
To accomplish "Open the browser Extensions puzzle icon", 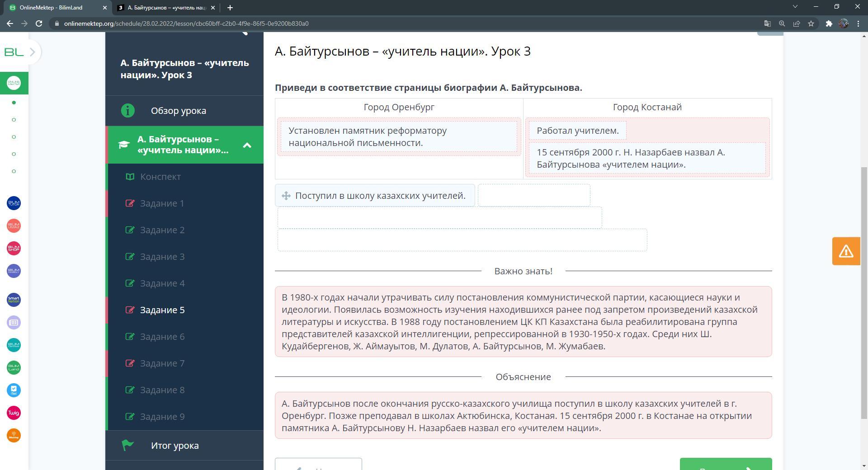I will tap(829, 23).
